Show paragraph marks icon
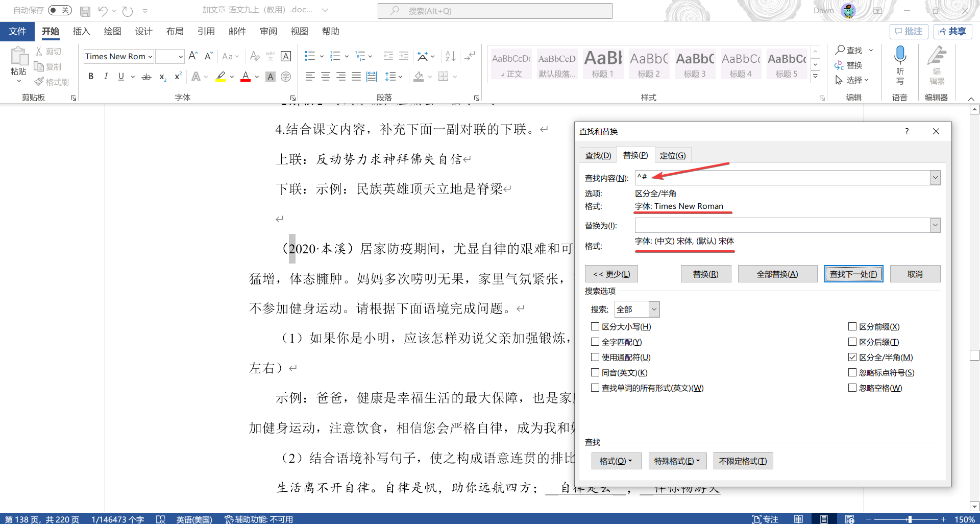This screenshot has height=524, width=980. tap(470, 56)
